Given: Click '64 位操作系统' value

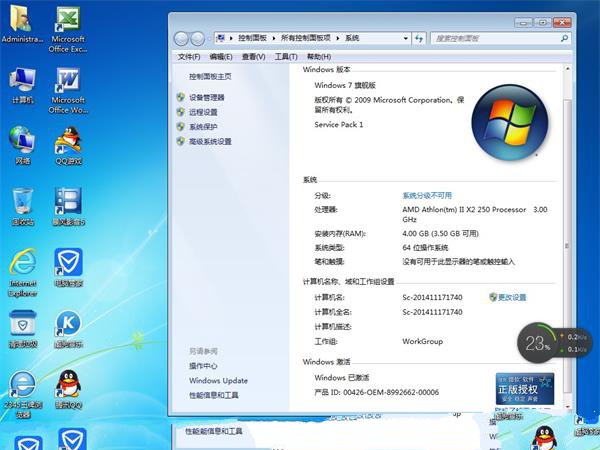Looking at the screenshot, I should point(425,248).
